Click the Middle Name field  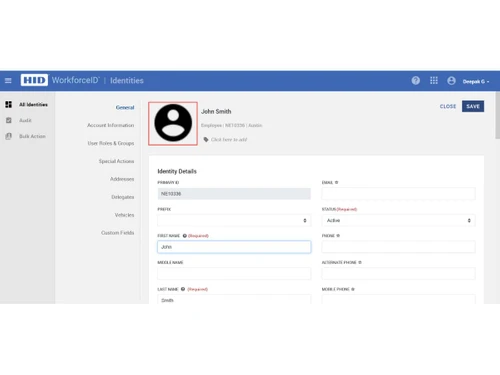(x=234, y=274)
